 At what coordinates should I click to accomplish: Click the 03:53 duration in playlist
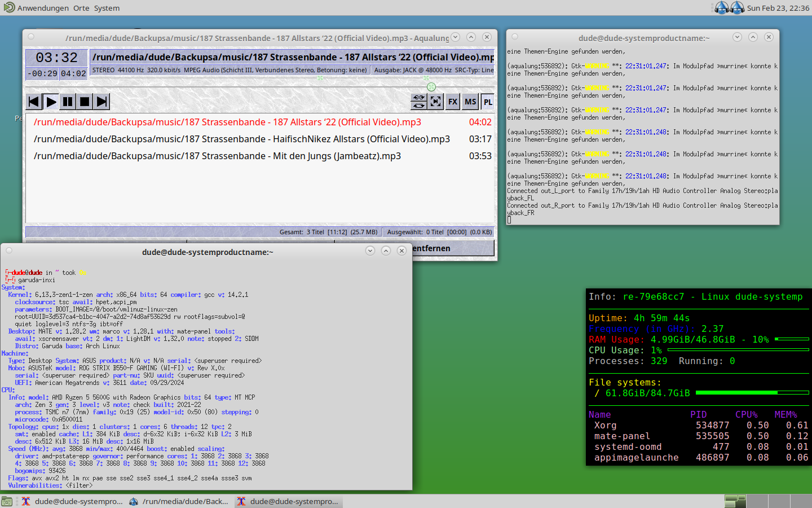point(480,156)
